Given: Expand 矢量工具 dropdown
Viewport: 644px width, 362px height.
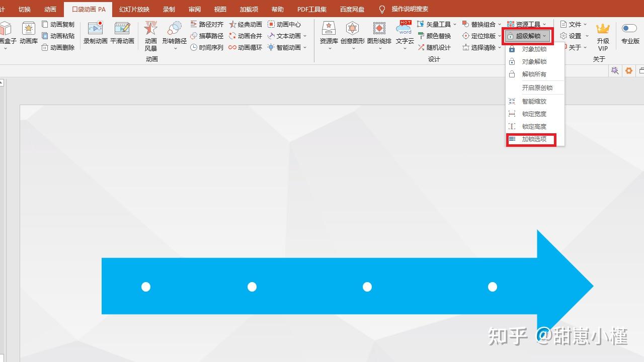Looking at the screenshot, I should (x=455, y=24).
